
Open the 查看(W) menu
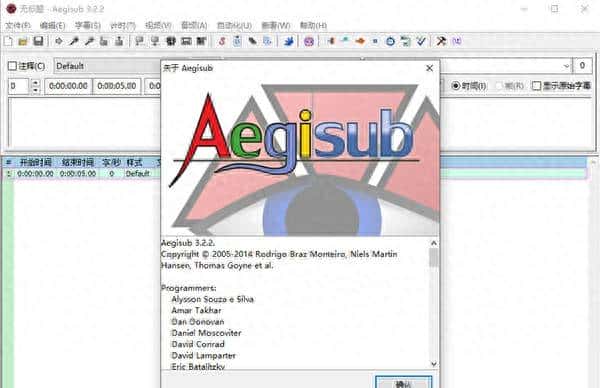pyautogui.click(x=276, y=26)
